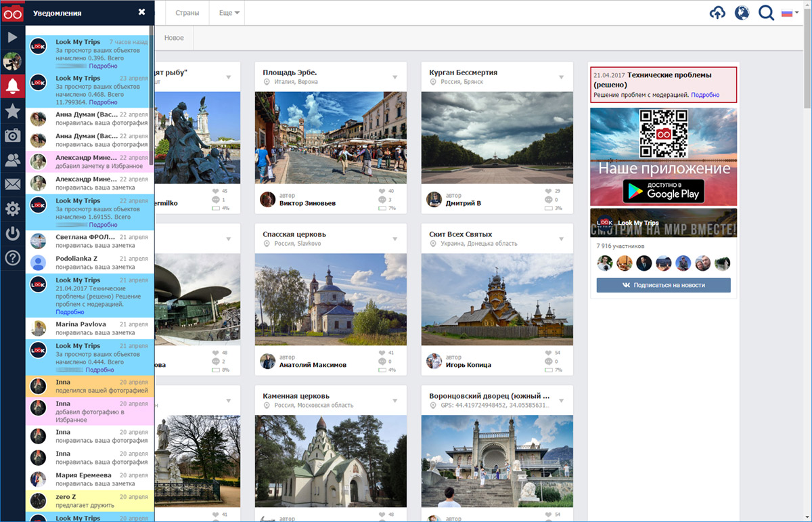Open Каменная церковь card title

296,395
